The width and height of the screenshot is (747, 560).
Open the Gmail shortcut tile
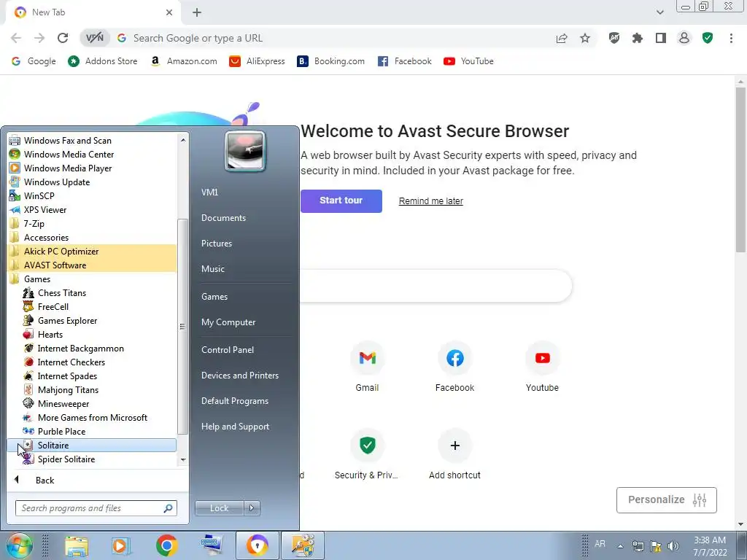pos(368,367)
